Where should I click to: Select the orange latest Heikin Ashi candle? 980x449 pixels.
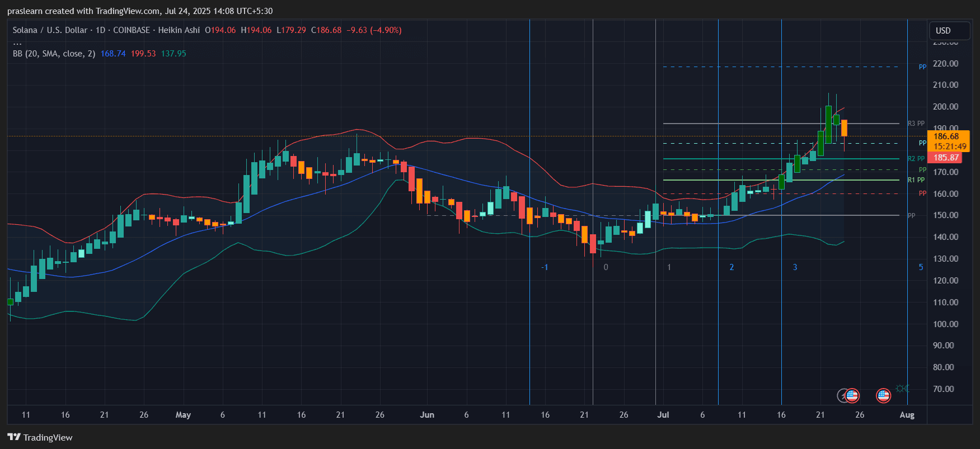tap(844, 128)
